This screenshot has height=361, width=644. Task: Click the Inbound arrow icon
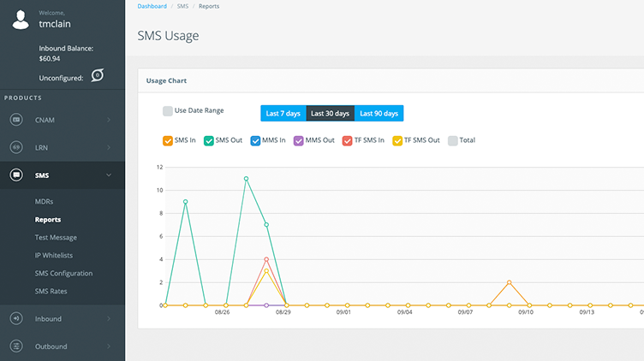point(16,318)
